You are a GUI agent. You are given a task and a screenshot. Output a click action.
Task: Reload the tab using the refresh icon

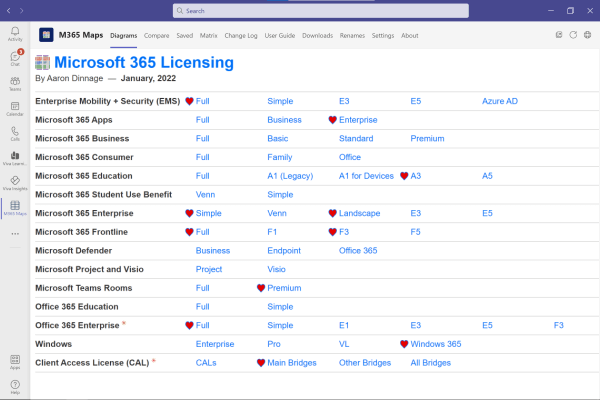click(x=573, y=35)
